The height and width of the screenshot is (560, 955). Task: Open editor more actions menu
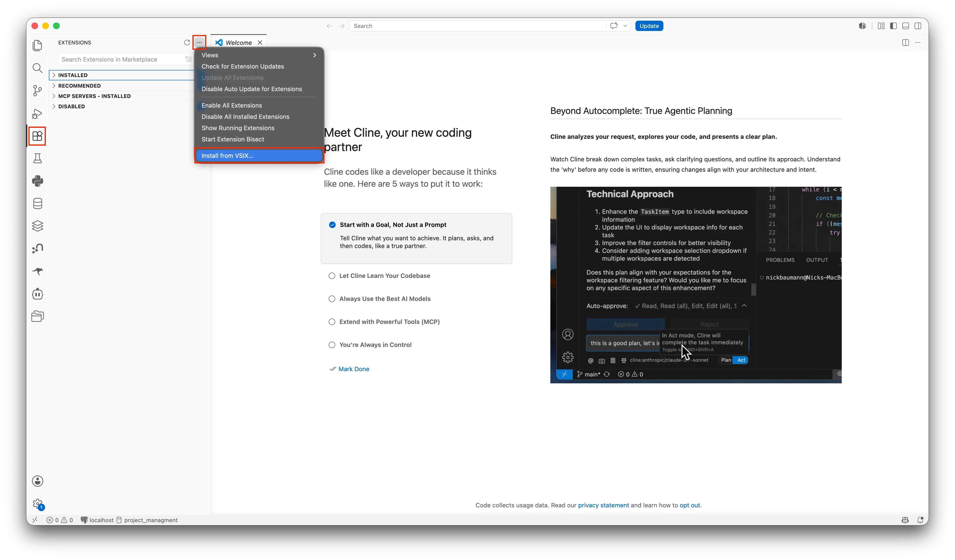coord(918,43)
